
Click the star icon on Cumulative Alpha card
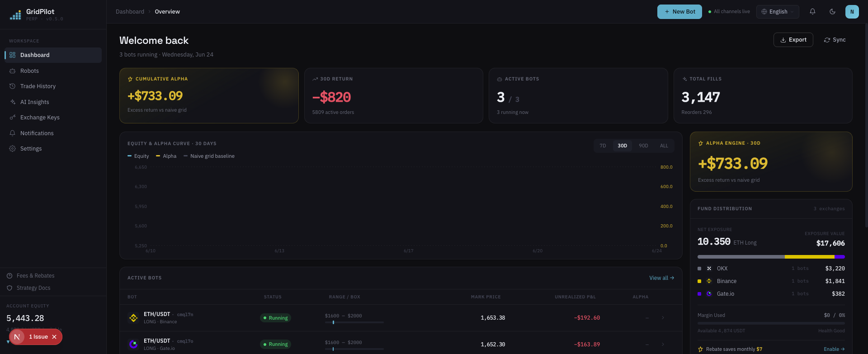pyautogui.click(x=130, y=79)
